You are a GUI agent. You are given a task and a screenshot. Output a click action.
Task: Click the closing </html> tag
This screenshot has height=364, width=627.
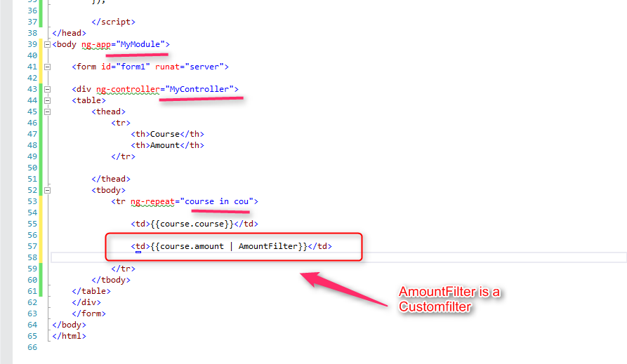[70, 336]
